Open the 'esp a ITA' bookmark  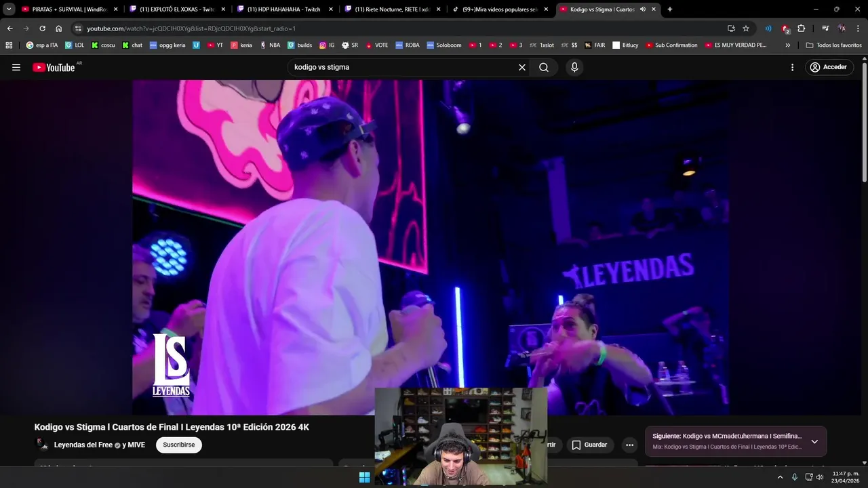[42, 45]
